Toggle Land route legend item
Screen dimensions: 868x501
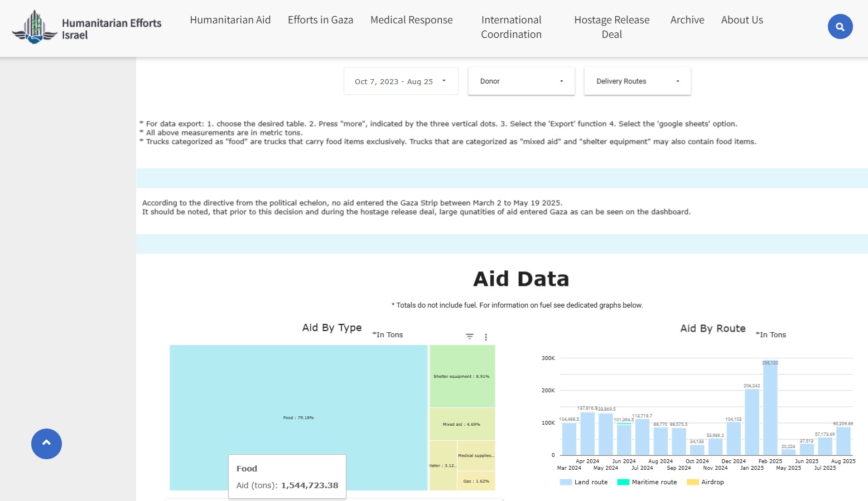584,482
